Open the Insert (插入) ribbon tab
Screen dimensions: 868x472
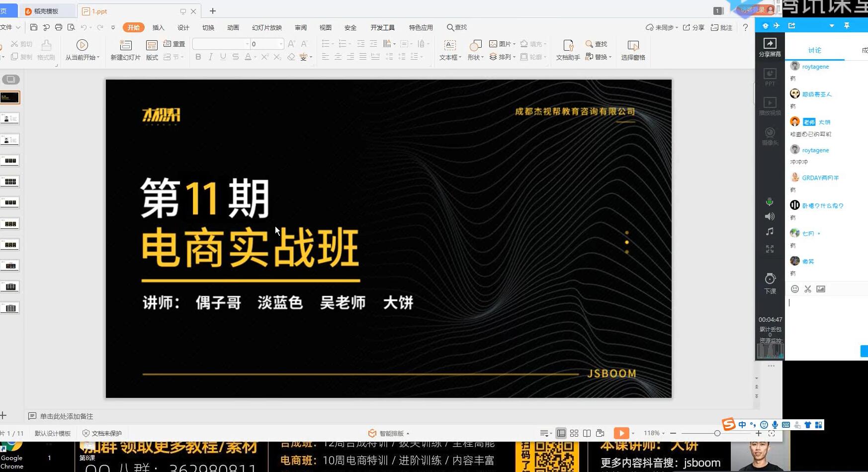point(158,27)
